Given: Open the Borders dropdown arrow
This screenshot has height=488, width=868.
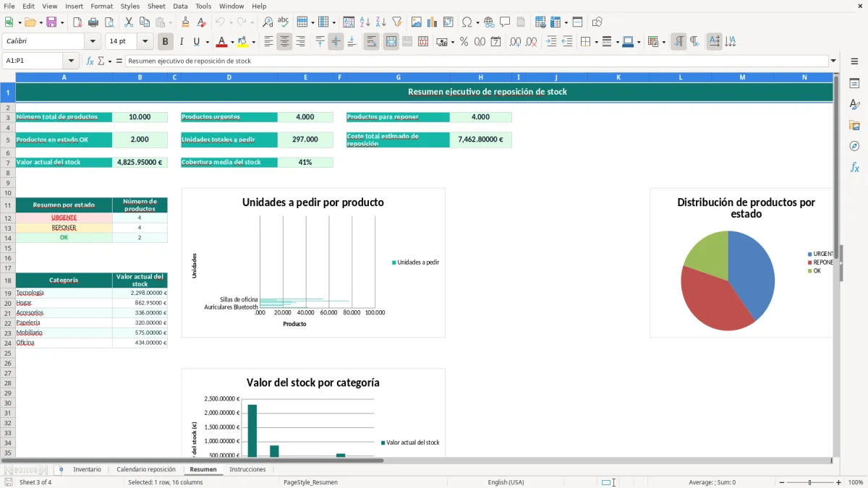Looking at the screenshot, I should (x=595, y=42).
